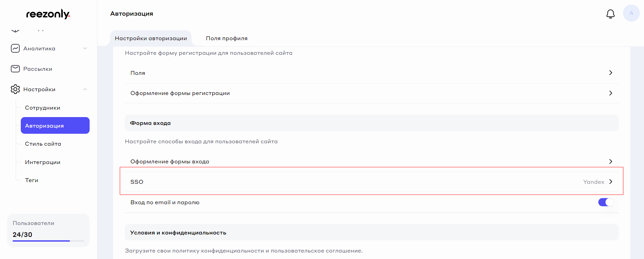The width and height of the screenshot is (644, 259).
Task: Click arrow in Оформление формы входа row
Action: (611, 161)
